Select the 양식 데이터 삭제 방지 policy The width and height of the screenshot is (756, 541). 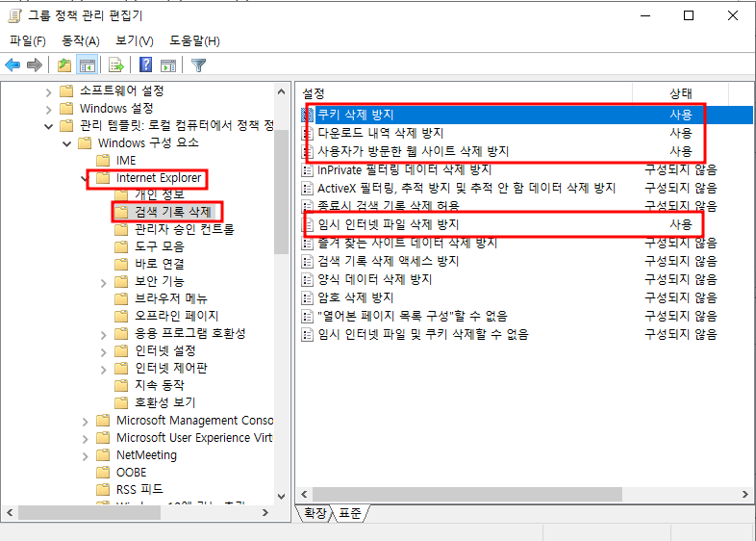pyautogui.click(x=374, y=279)
